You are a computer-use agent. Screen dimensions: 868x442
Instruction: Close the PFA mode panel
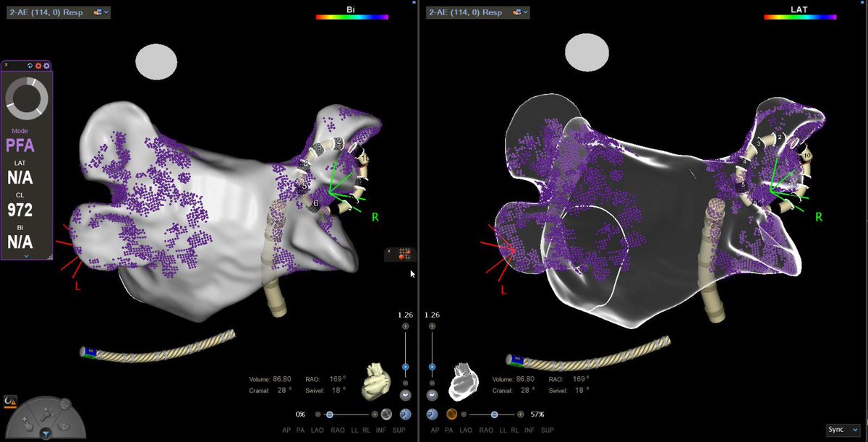point(6,65)
